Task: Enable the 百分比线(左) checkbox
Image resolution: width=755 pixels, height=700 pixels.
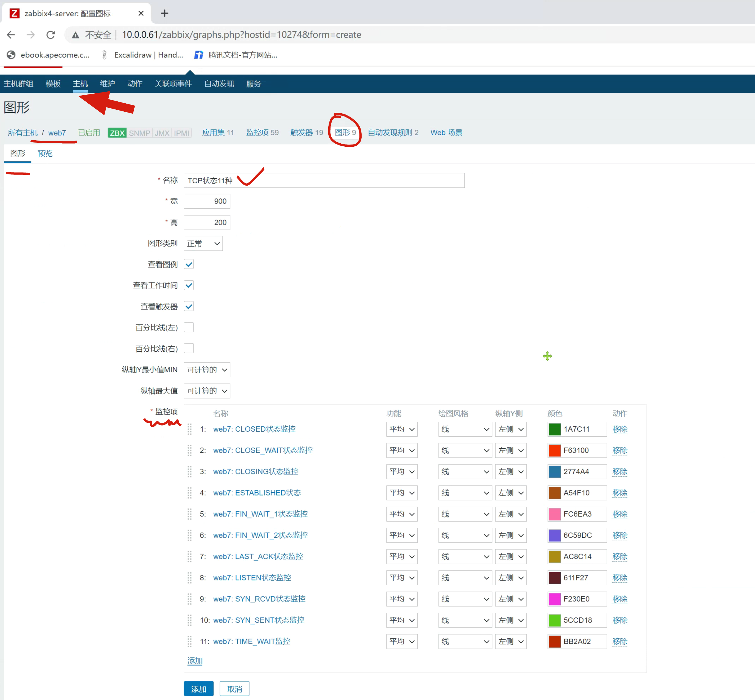Action: coord(189,327)
